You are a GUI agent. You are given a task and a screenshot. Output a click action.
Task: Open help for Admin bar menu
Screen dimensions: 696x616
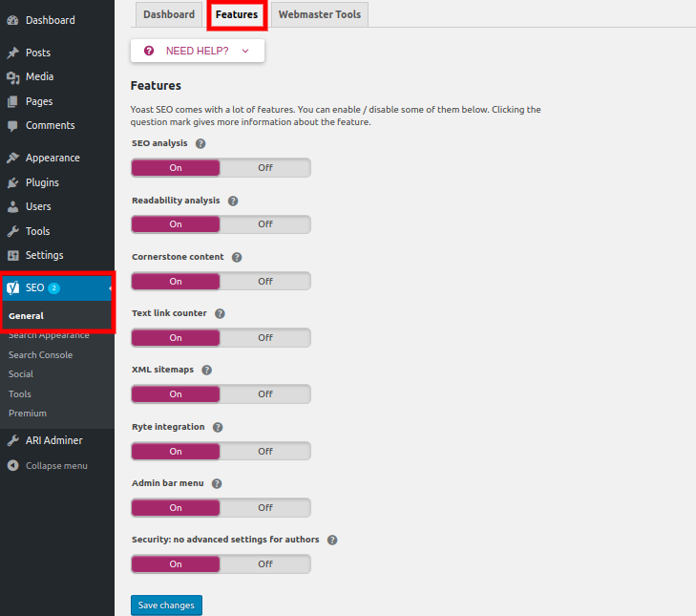216,483
